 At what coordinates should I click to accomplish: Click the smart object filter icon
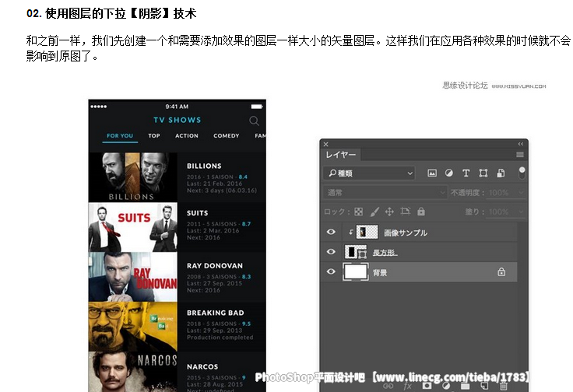point(501,173)
